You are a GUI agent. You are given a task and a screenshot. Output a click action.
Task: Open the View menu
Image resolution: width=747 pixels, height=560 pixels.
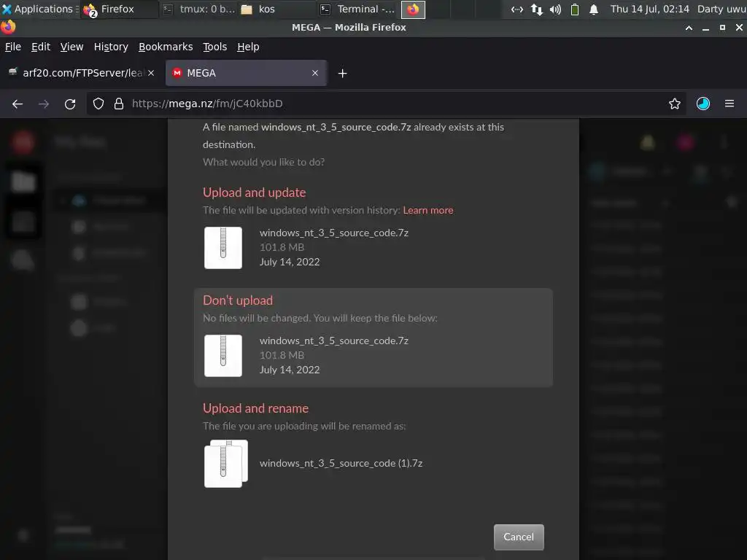click(71, 47)
